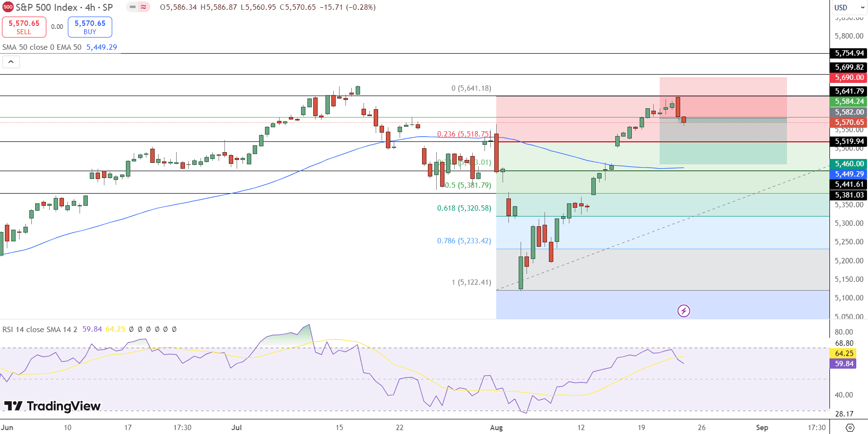Screen dimensions: 868x434
Task: Click the purple 59.84 RSI axis label
Action: click(843, 364)
